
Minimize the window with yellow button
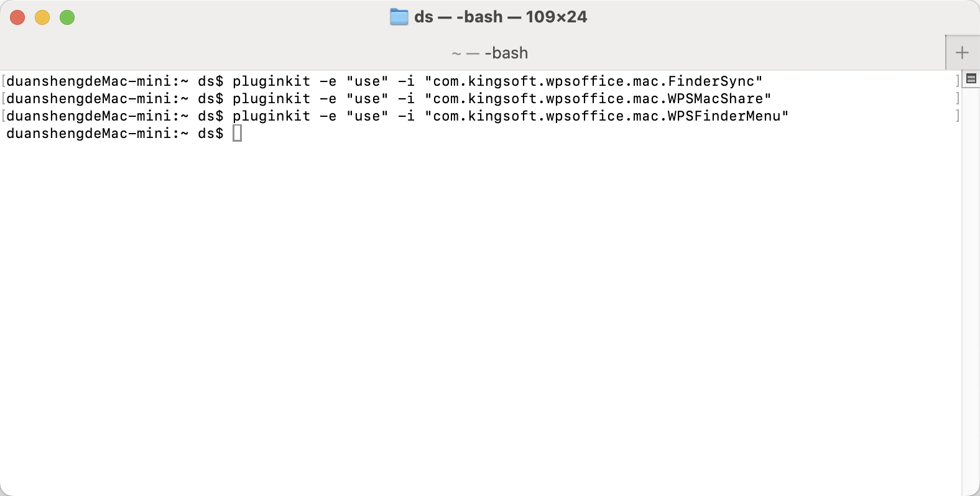[x=42, y=17]
